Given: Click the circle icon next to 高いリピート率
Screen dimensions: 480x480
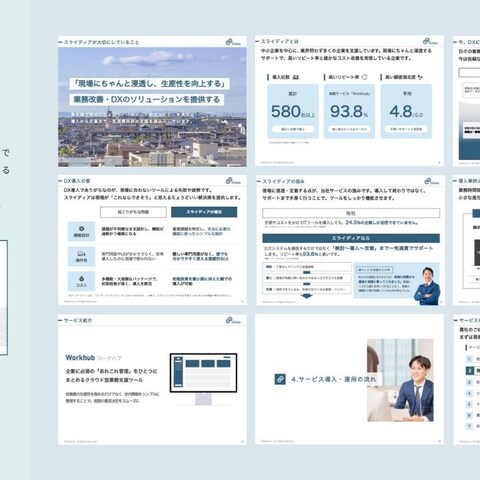Looking at the screenshot, I should click(x=364, y=77).
